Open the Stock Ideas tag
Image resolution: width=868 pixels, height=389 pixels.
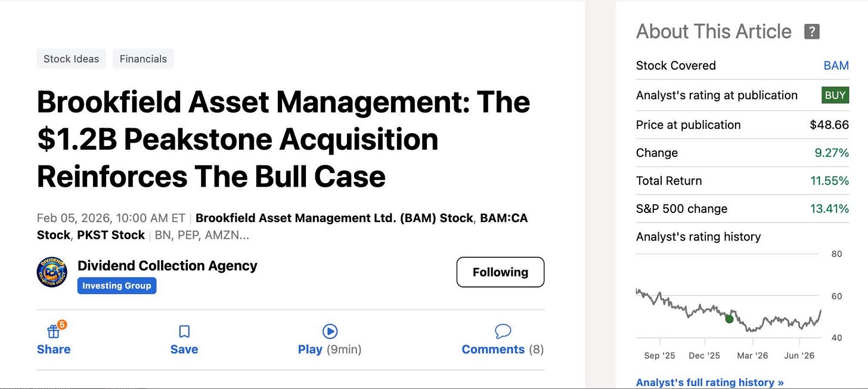pyautogui.click(x=72, y=58)
